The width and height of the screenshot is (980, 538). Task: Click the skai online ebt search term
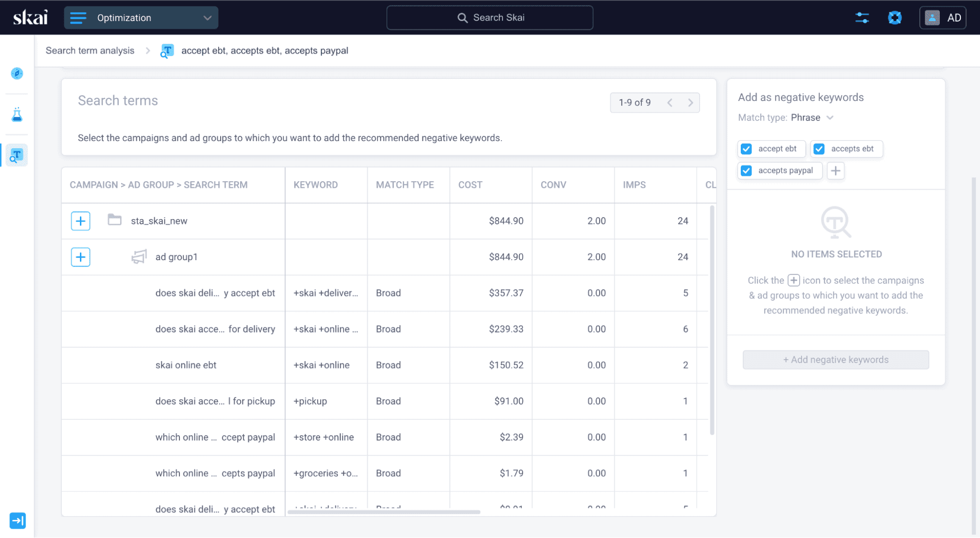[186, 365]
